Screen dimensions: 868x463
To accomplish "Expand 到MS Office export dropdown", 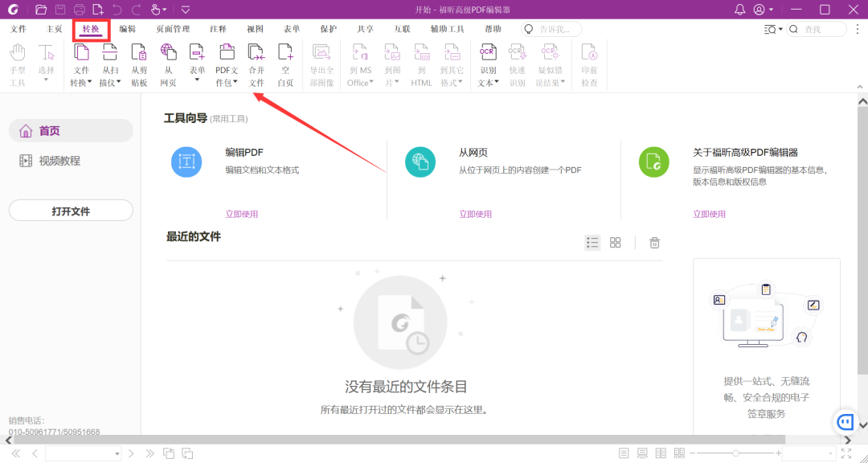I will pos(371,83).
